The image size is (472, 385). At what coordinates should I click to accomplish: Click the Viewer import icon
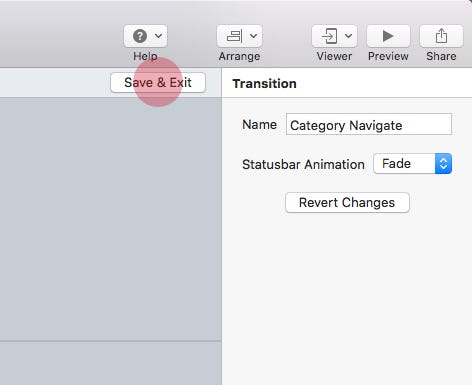329,36
